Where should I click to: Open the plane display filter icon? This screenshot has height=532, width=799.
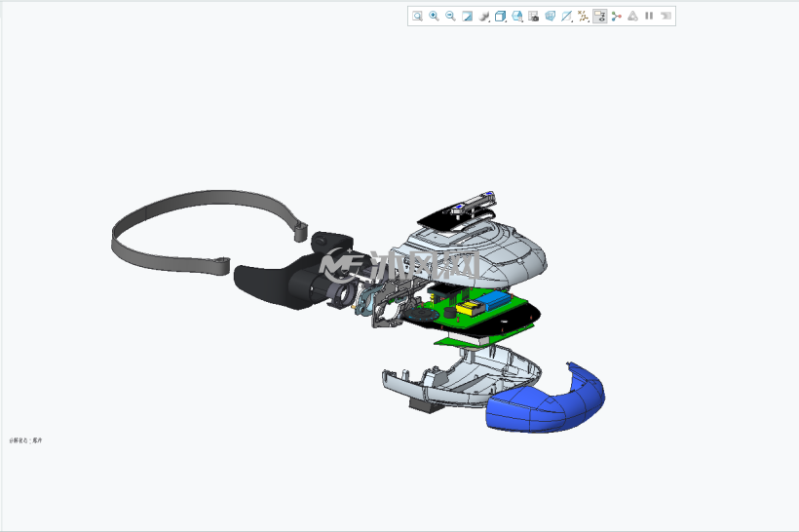click(567, 17)
